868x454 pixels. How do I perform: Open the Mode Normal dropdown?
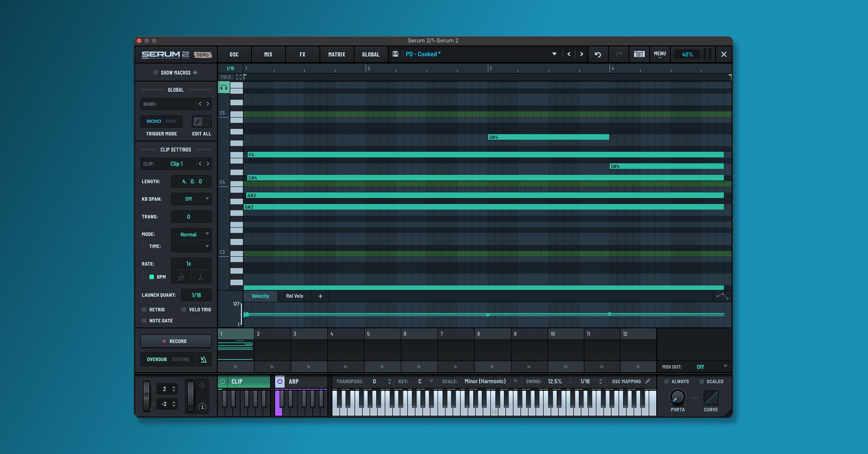tap(191, 234)
